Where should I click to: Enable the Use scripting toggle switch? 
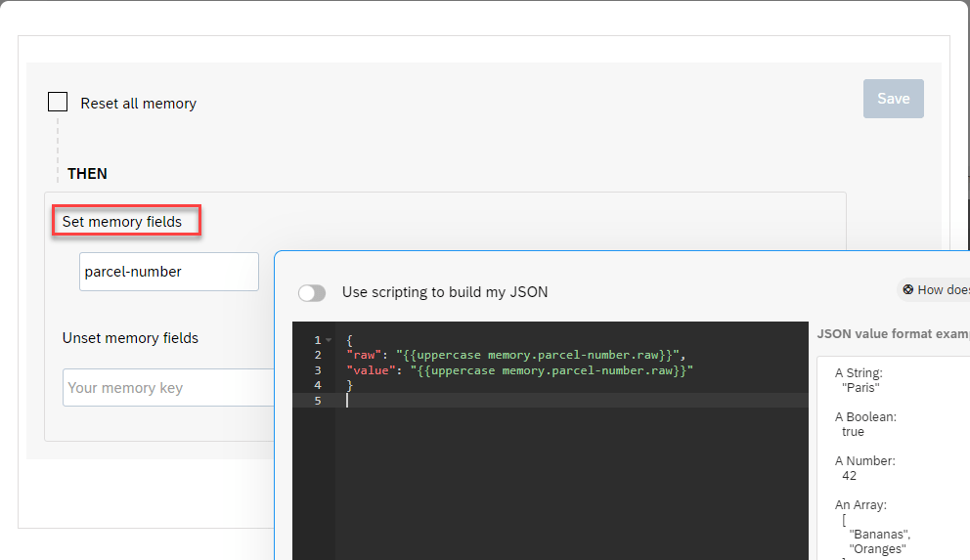pyautogui.click(x=312, y=292)
